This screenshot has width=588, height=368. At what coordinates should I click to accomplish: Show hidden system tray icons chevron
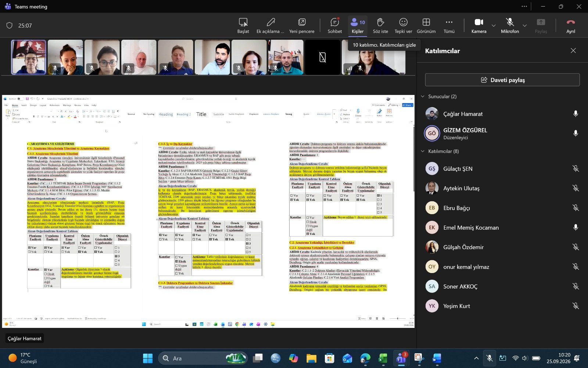(476, 358)
